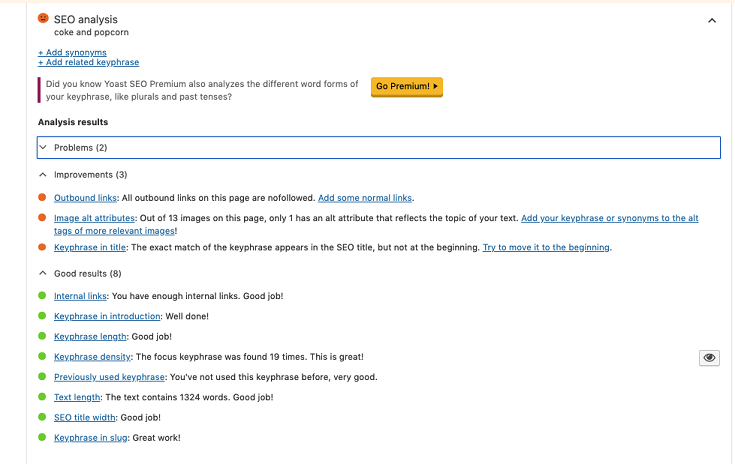The width and height of the screenshot is (735, 464).
Task: Open the Internal links assessment link
Action: pyautogui.click(x=80, y=296)
